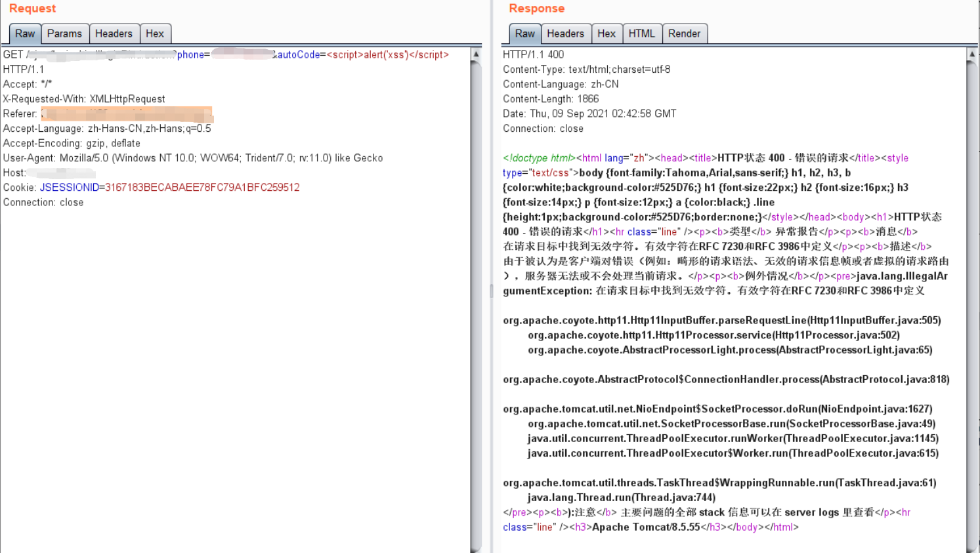Select the Response Raw tab
This screenshot has height=553, width=980.
[x=524, y=33]
